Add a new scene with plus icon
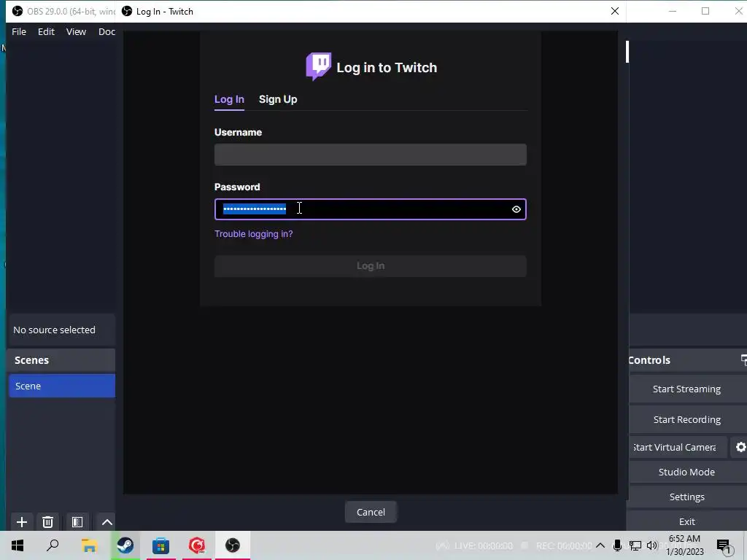 [x=21, y=522]
